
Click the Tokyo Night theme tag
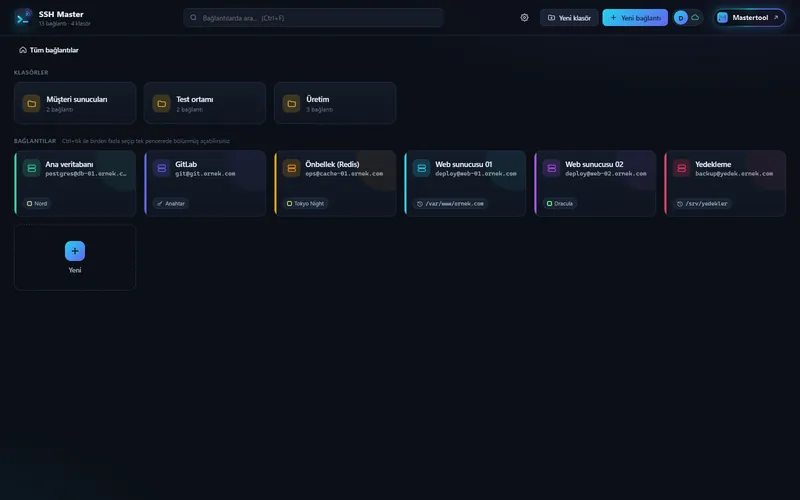pos(305,204)
